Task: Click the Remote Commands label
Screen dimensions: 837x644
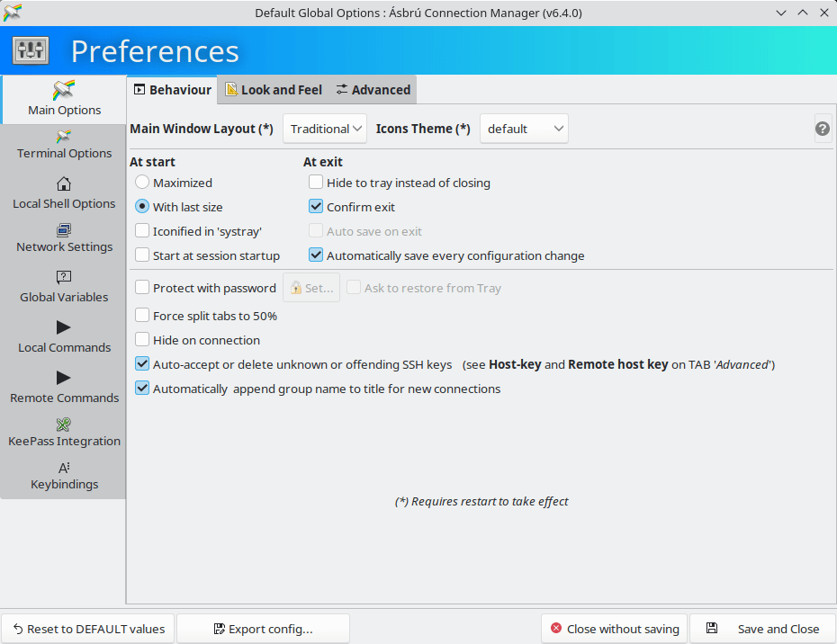Action: 64,398
